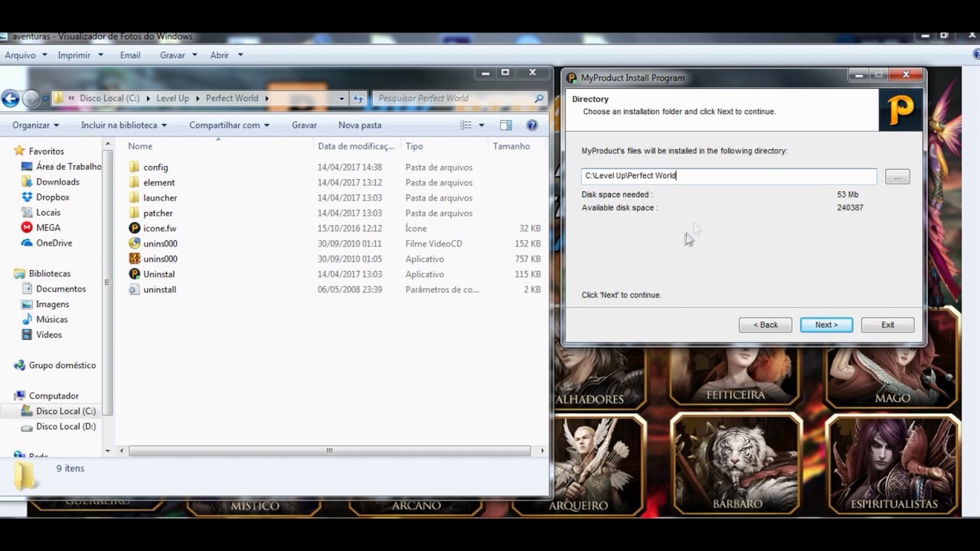Expand the arrow after Level Up breadcrumb
The width and height of the screenshot is (980, 551).
(197, 98)
